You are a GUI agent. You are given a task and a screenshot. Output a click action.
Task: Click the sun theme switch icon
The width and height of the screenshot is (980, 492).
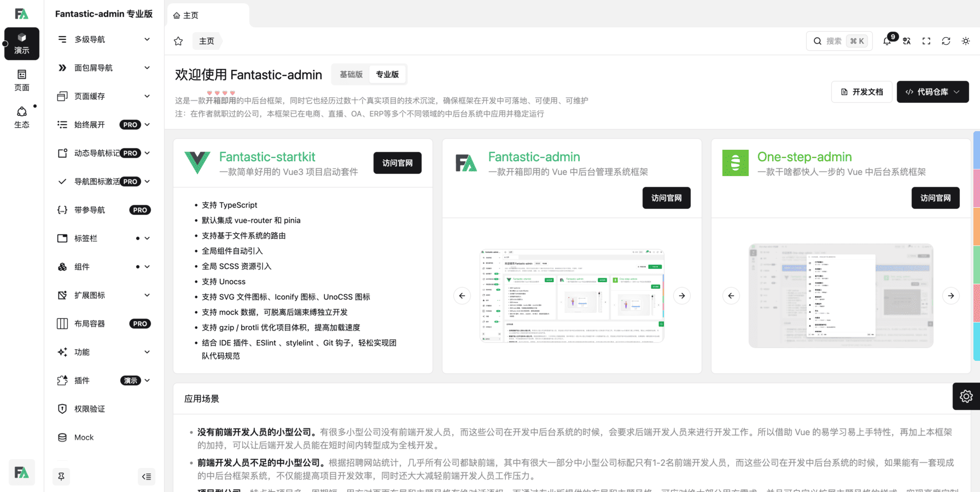tap(966, 41)
